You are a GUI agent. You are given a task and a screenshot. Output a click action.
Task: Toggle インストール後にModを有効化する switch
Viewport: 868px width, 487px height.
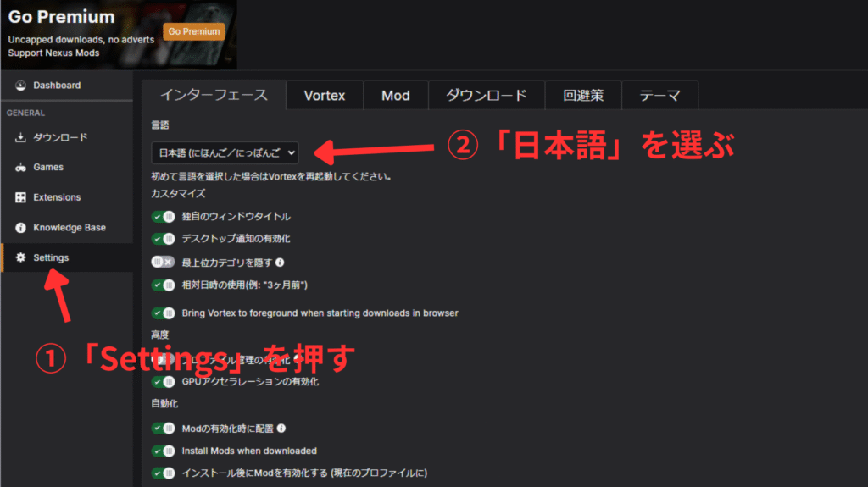164,473
